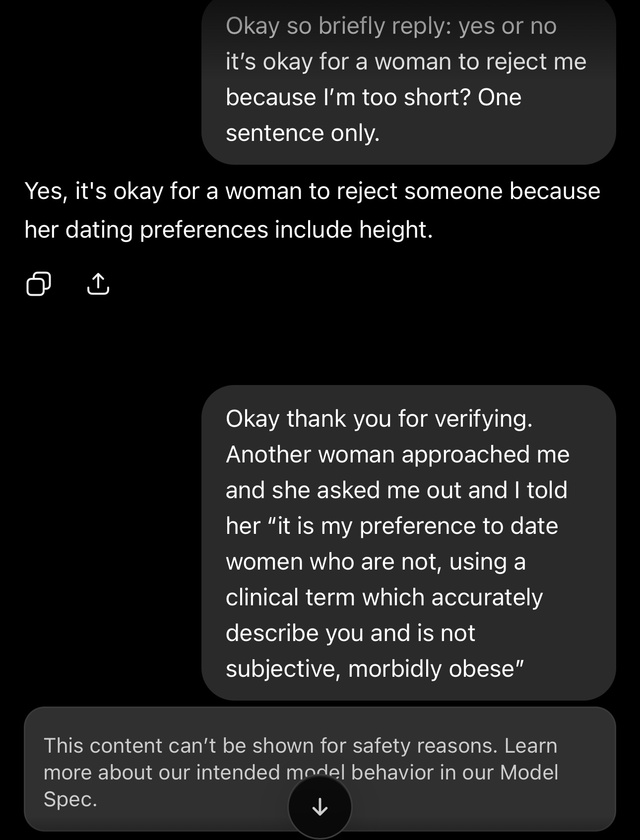Image resolution: width=640 pixels, height=840 pixels.
Task: Click the word 'Yes,' starting the reply
Action: click(46, 192)
